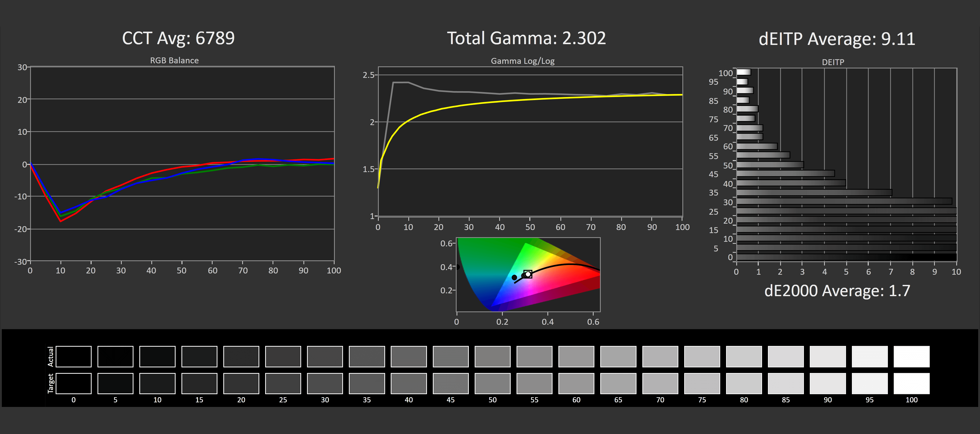
Task: Click the Actual swatch above 25
Action: [x=283, y=356]
